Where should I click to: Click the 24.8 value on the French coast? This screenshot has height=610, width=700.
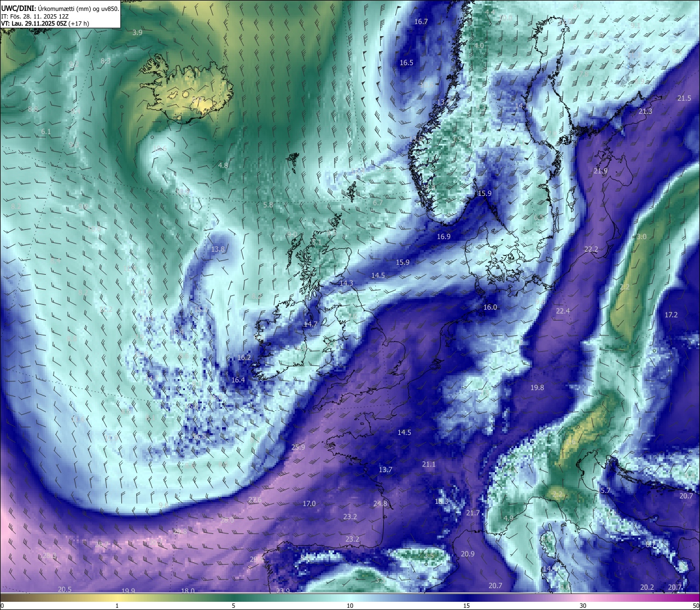[380, 504]
